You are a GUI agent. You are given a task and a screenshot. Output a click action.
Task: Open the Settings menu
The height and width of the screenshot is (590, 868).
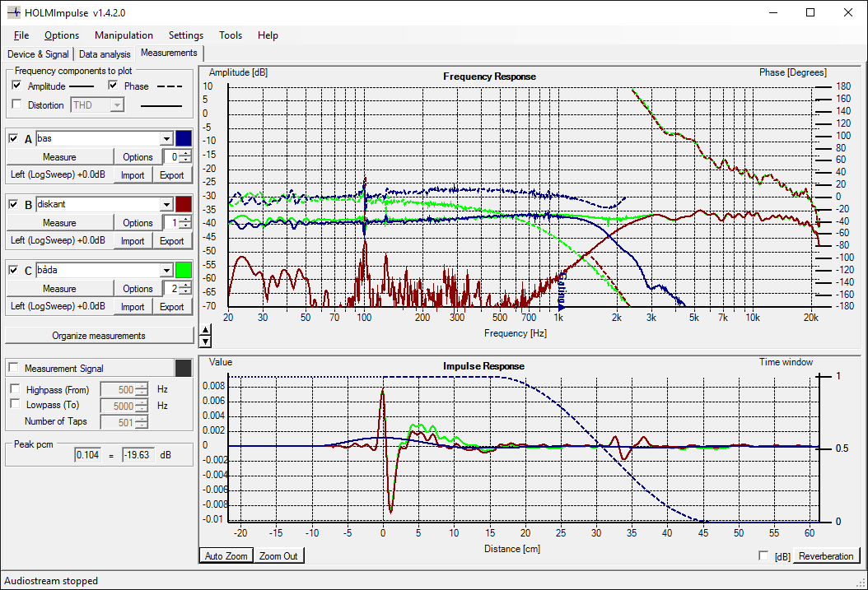[x=186, y=35]
